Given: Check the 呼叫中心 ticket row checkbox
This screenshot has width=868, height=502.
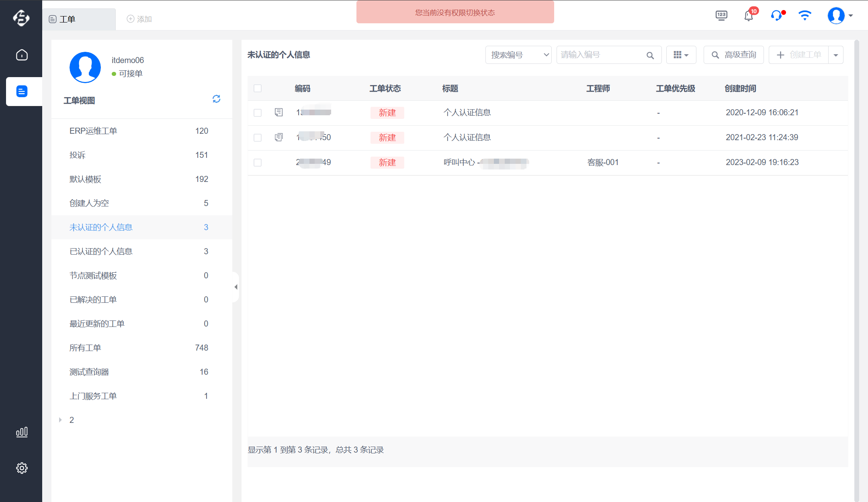Looking at the screenshot, I should click(x=258, y=163).
